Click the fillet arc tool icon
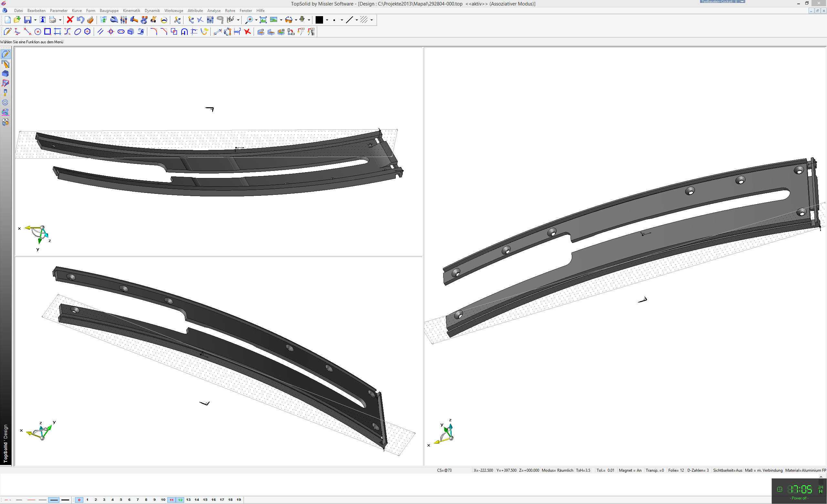827x504 pixels. point(154,32)
